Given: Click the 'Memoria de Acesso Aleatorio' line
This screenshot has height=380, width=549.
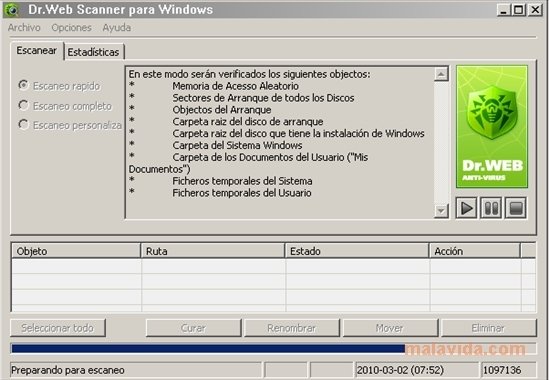Looking at the screenshot, I should coord(235,86).
